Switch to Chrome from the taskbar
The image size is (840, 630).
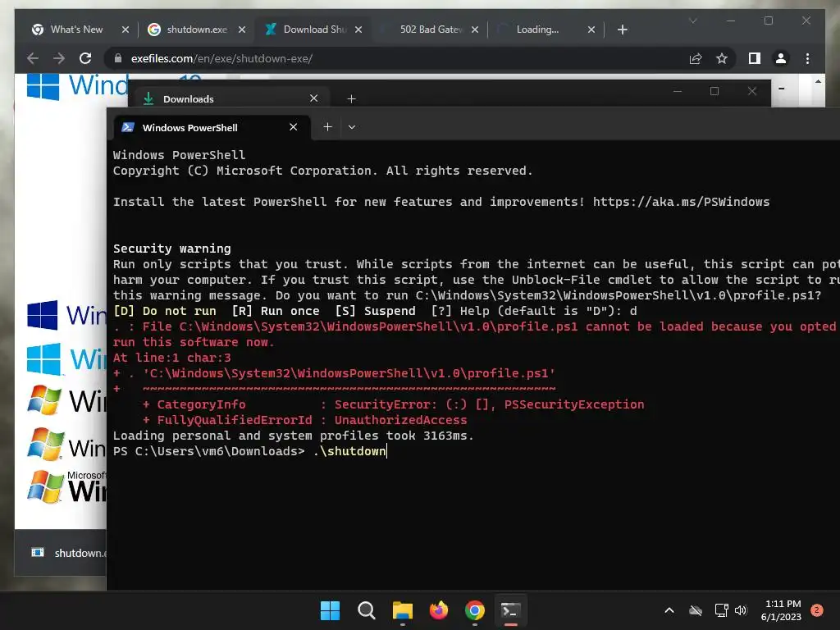[475, 610]
